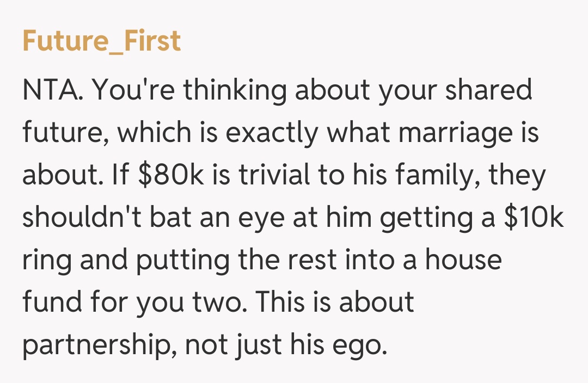Click the phrase "house" in the comment
The width and height of the screenshot is (588, 383).
pyautogui.click(x=463, y=260)
